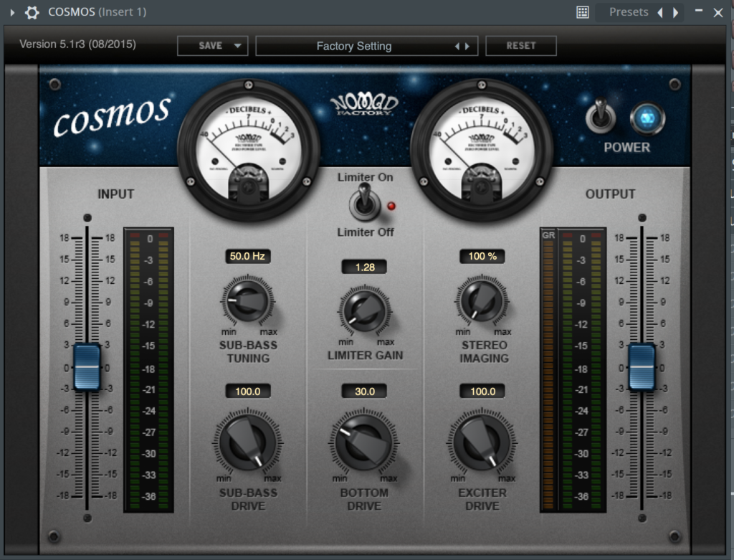Click the LIMITER GAIN knob
This screenshot has width=734, height=560.
point(365,311)
